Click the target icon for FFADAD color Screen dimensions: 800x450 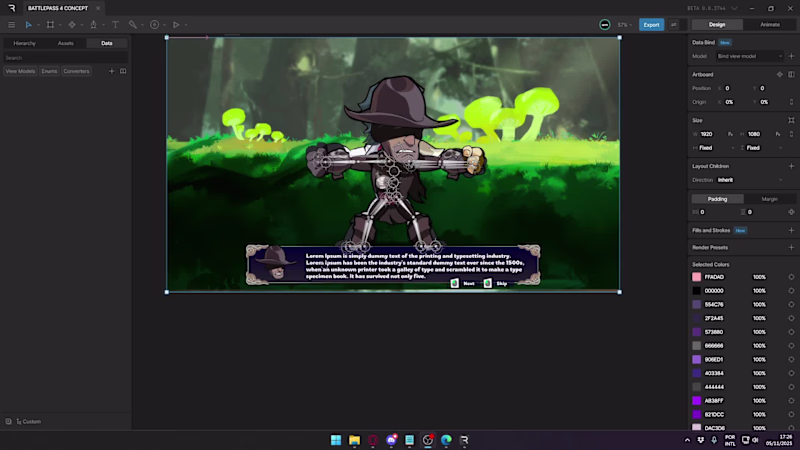click(x=791, y=277)
